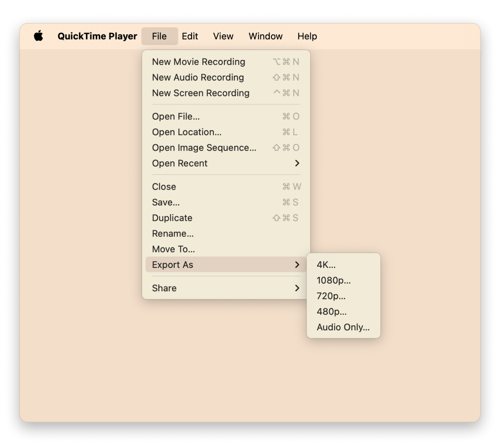Click the Apple logo menu
Image resolution: width=500 pixels, height=448 pixels.
(x=38, y=36)
